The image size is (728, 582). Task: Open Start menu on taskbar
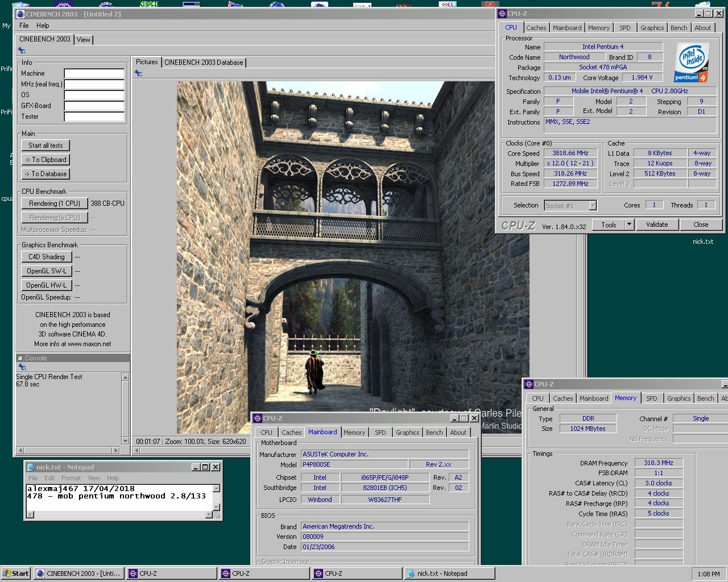[x=16, y=573]
